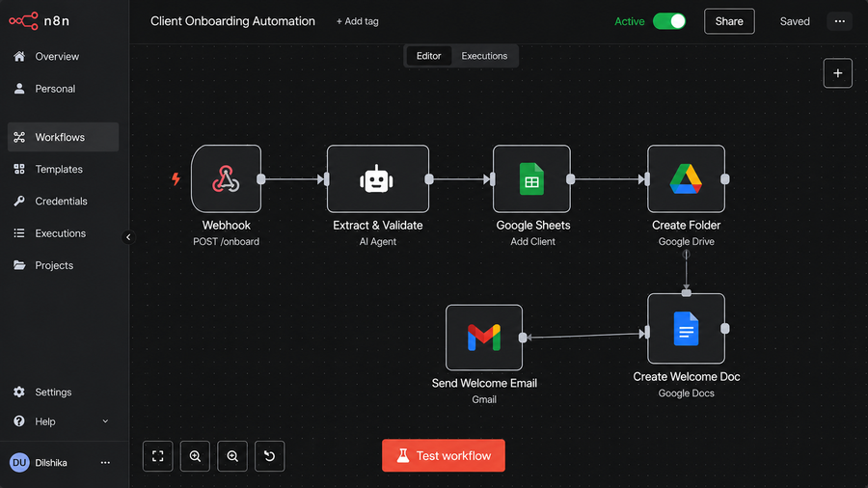Click the fit-to-view canvas button
This screenshot has width=868, height=488.
tap(158, 456)
